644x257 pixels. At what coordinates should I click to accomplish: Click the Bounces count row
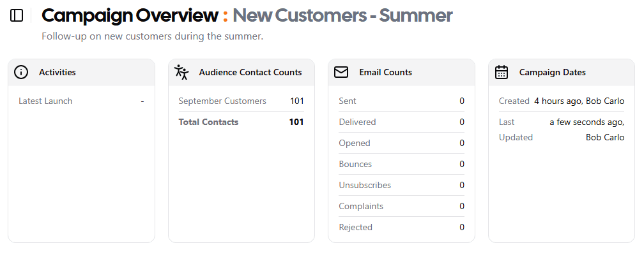click(401, 164)
